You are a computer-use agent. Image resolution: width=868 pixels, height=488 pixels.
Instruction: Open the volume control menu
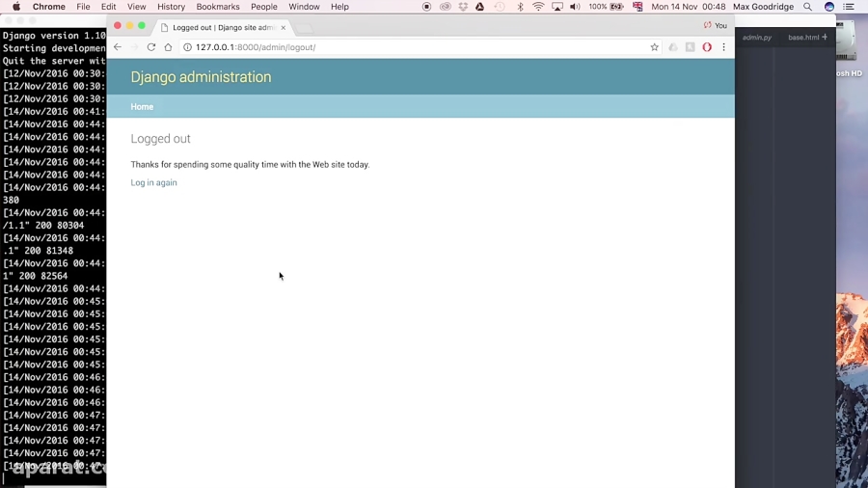click(575, 7)
